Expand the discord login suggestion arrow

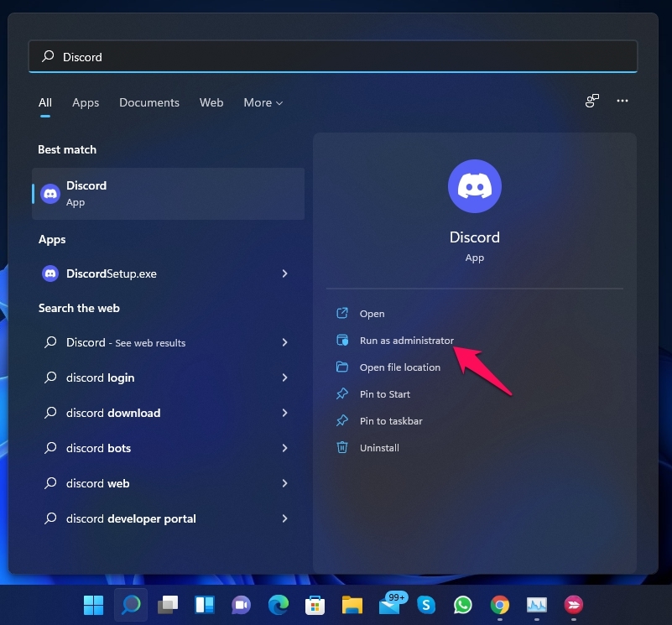pyautogui.click(x=284, y=378)
